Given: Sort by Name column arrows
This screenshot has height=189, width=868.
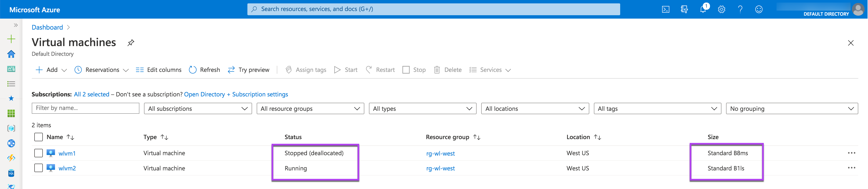Looking at the screenshot, I should [70, 137].
